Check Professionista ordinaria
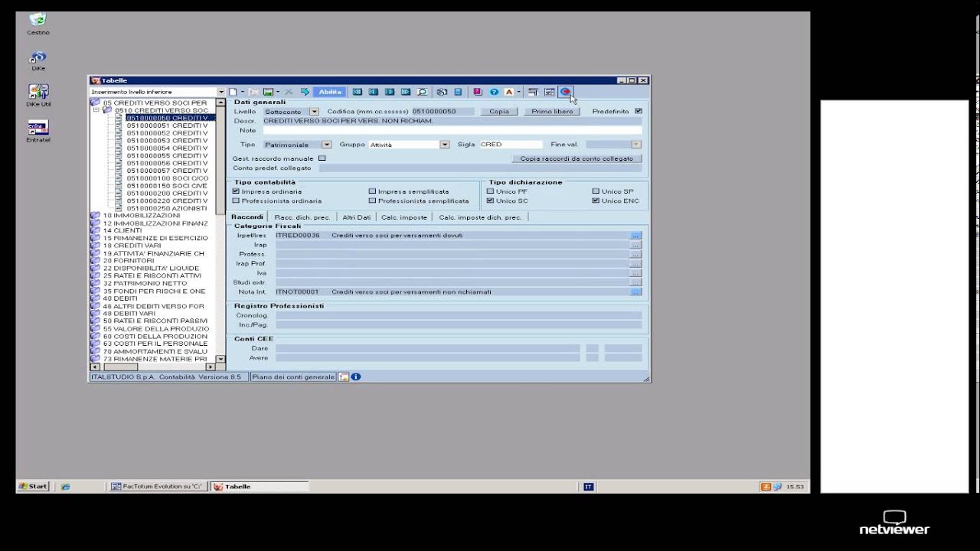This screenshot has height=551, width=980. (236, 201)
